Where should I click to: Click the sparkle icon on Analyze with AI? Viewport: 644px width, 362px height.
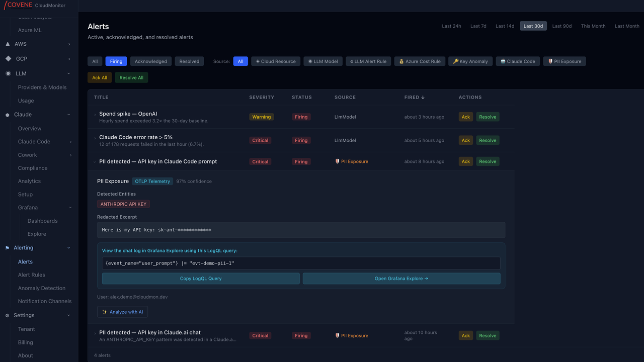105,312
